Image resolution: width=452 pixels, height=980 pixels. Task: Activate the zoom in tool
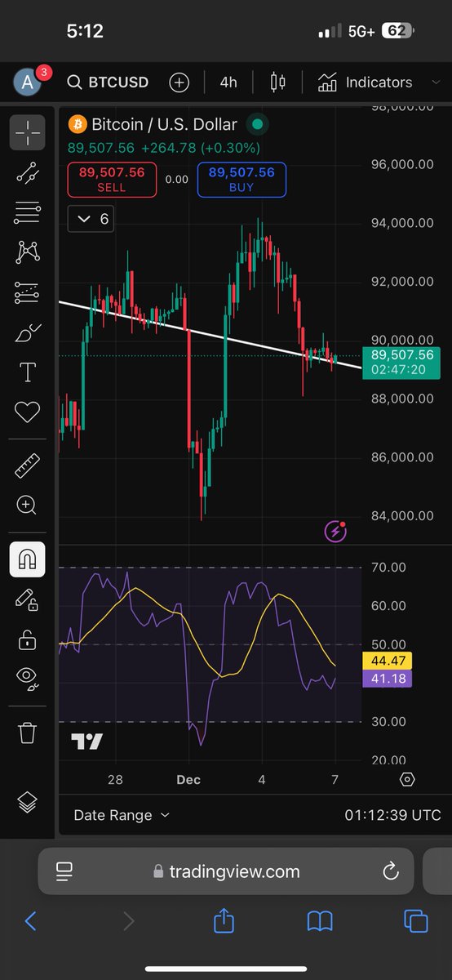27,506
